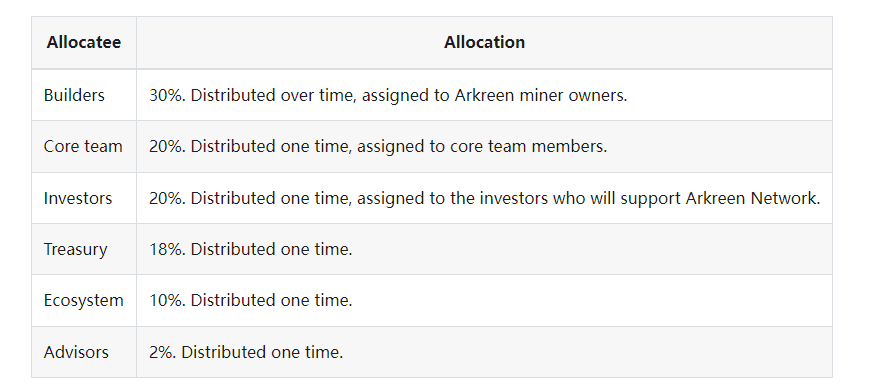Click the Investors 20% allocation description
Viewport: 870px width, 388px height.
484,198
